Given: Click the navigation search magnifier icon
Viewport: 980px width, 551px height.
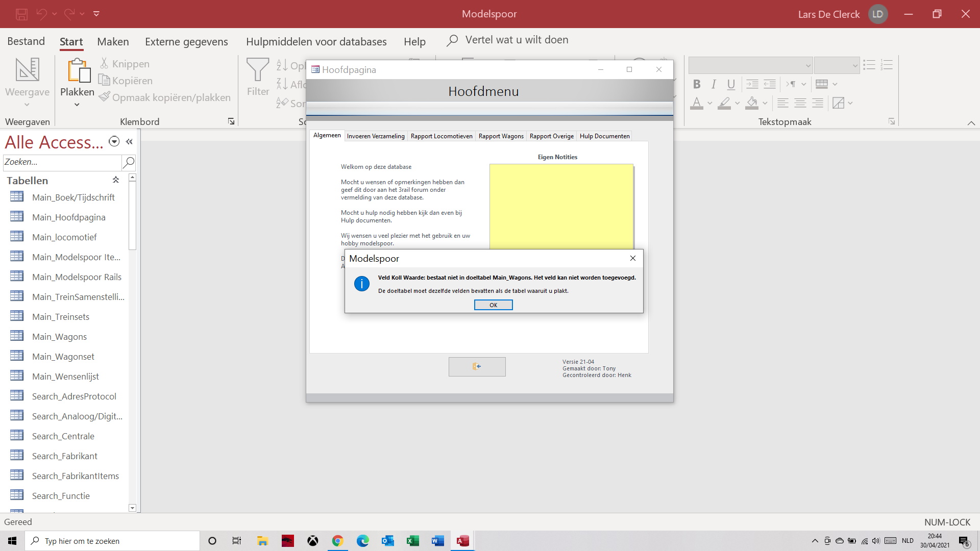Looking at the screenshot, I should [x=129, y=162].
